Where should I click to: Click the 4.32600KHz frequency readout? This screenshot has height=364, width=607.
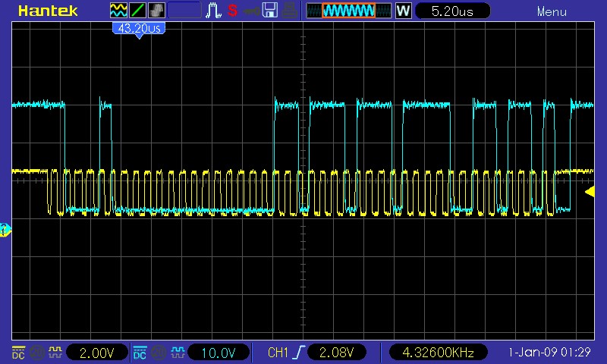437,353
